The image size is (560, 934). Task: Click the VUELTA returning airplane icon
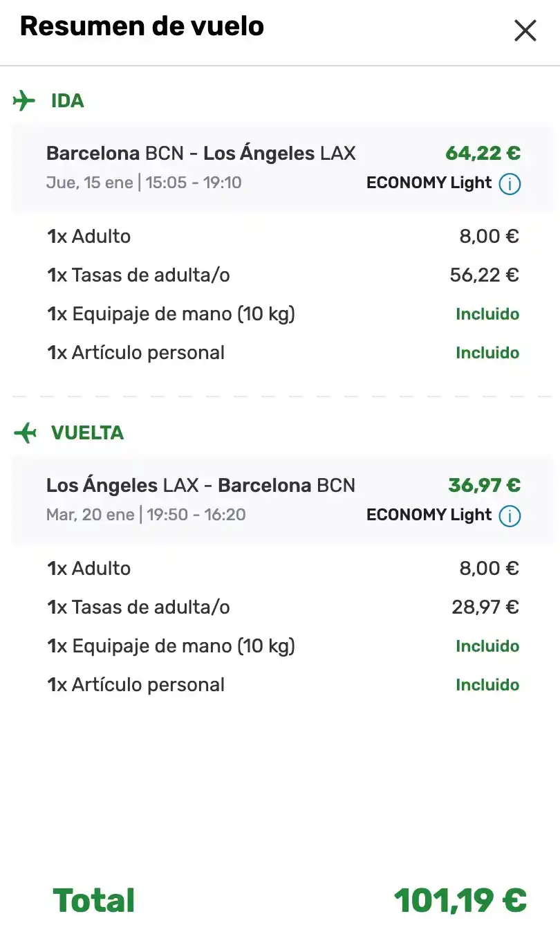click(24, 433)
